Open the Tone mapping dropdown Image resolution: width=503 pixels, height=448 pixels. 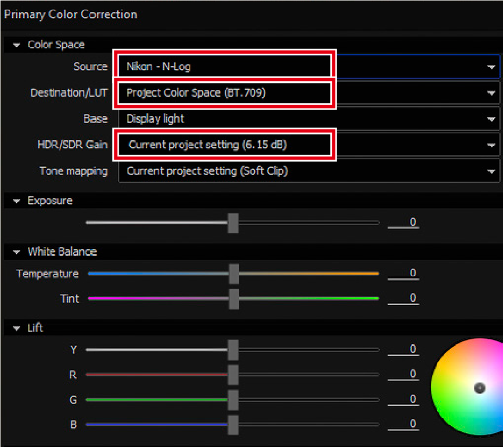[308, 171]
